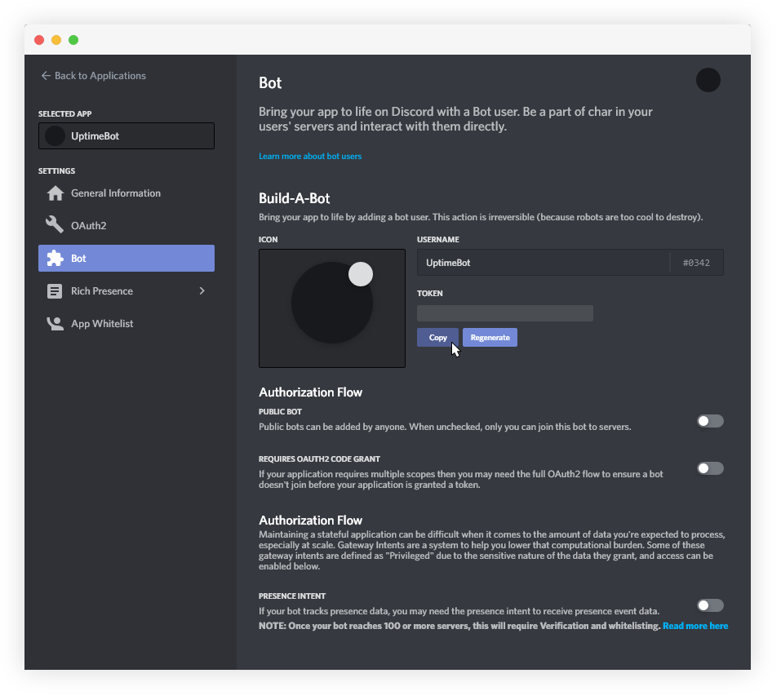Screen dimensions: 781x700
Task: Click the hidden token field
Action: tap(505, 313)
